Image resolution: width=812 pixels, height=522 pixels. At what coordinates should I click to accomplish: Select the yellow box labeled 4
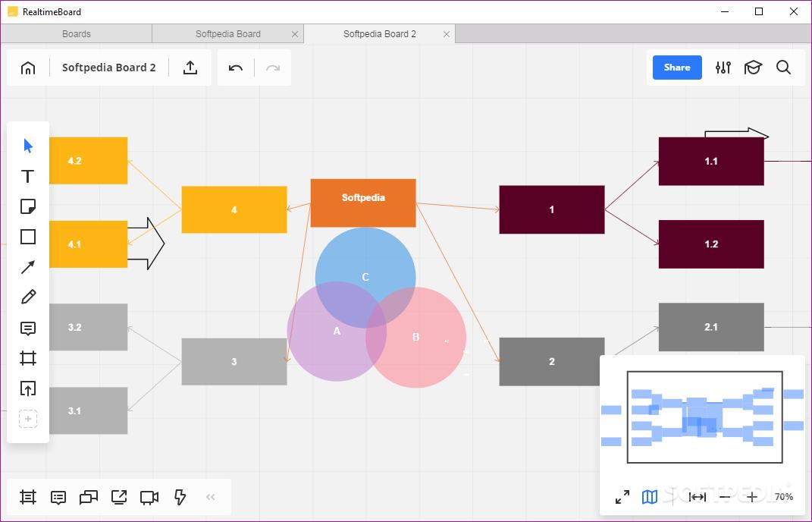pos(234,209)
